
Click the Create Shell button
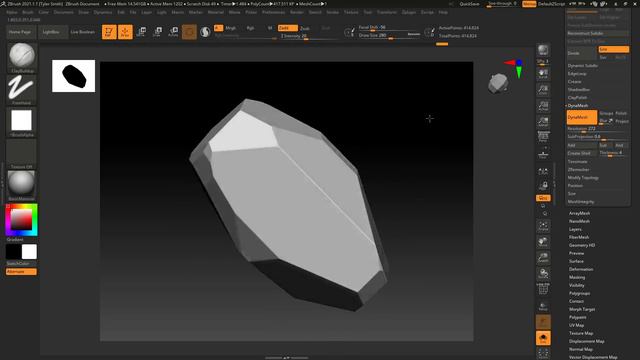pos(582,153)
